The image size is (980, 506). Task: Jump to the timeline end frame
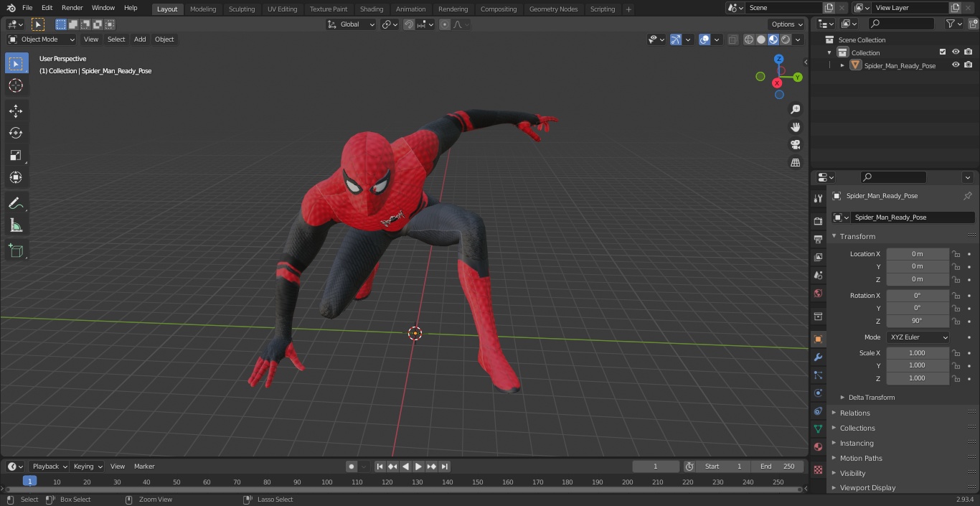(x=445, y=467)
